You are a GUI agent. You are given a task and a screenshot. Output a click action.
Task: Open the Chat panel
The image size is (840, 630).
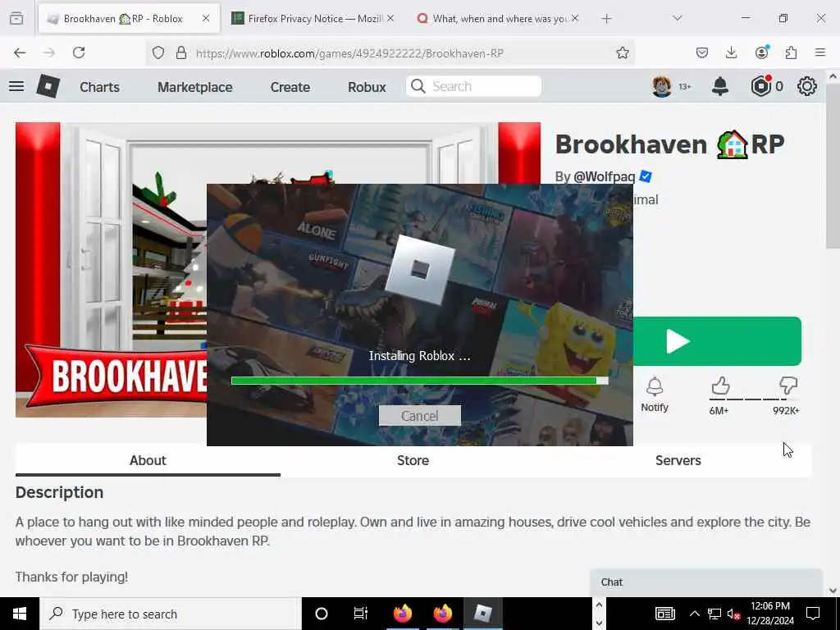click(x=706, y=582)
